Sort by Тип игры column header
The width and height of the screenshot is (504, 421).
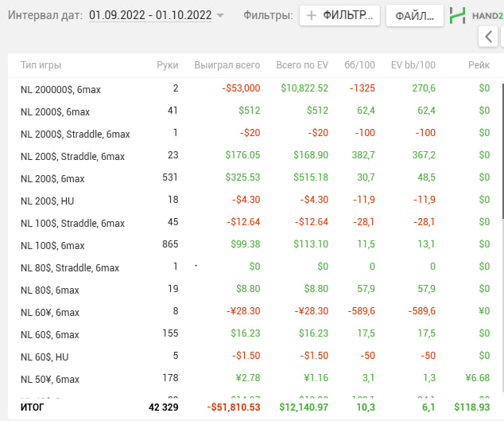[41, 65]
